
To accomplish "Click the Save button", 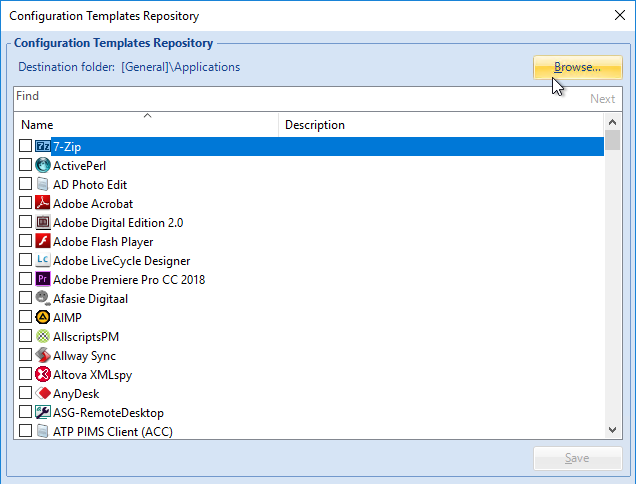I will tap(578, 458).
